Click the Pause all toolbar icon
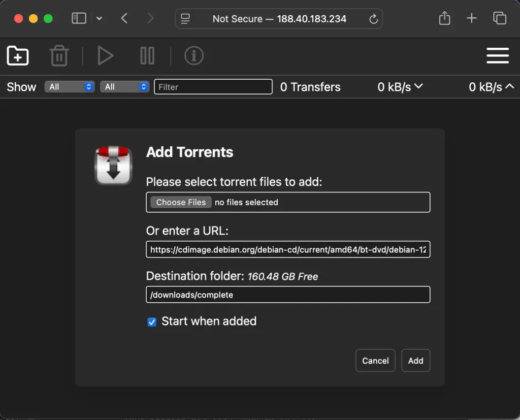The image size is (520, 420). tap(147, 56)
